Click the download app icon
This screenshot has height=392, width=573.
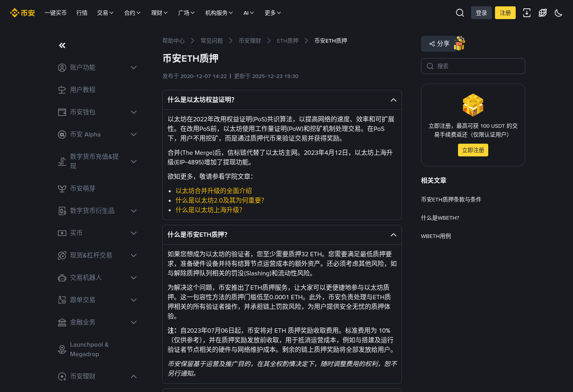(527, 13)
